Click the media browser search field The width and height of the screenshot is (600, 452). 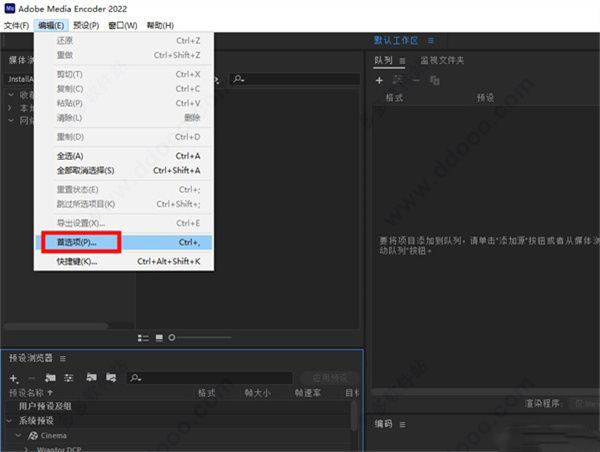[295, 79]
